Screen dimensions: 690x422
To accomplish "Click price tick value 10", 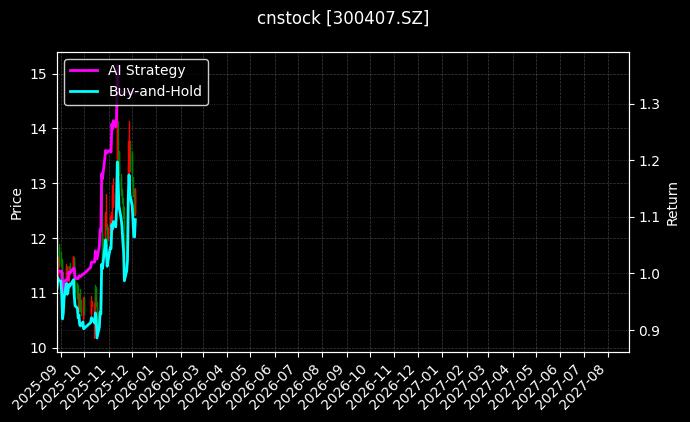I will click(39, 348).
